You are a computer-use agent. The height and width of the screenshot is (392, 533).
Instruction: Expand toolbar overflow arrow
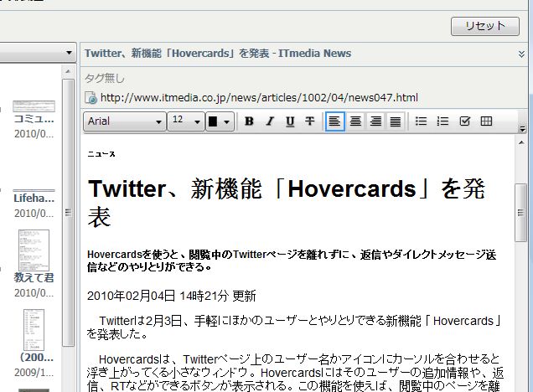point(522,128)
